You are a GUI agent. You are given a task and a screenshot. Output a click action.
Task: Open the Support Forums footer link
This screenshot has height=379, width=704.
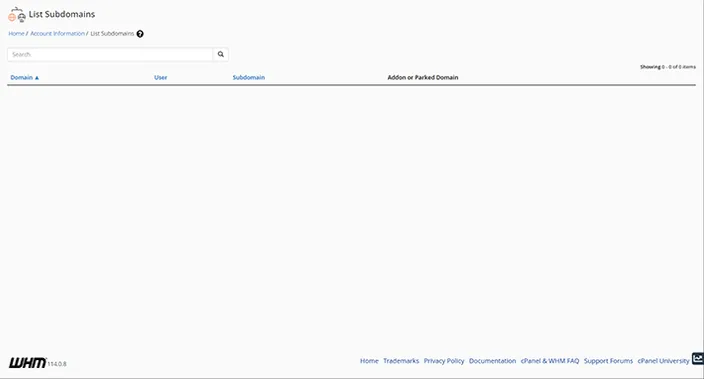[608, 361]
